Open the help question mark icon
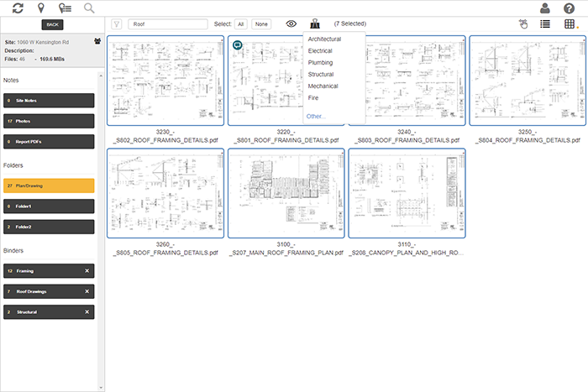588x392 pixels. coord(570,8)
